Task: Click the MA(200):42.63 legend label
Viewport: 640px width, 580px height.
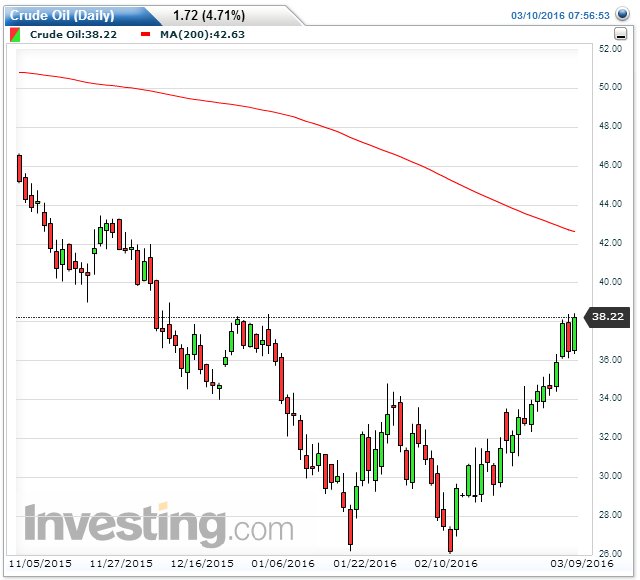Action: [x=202, y=34]
